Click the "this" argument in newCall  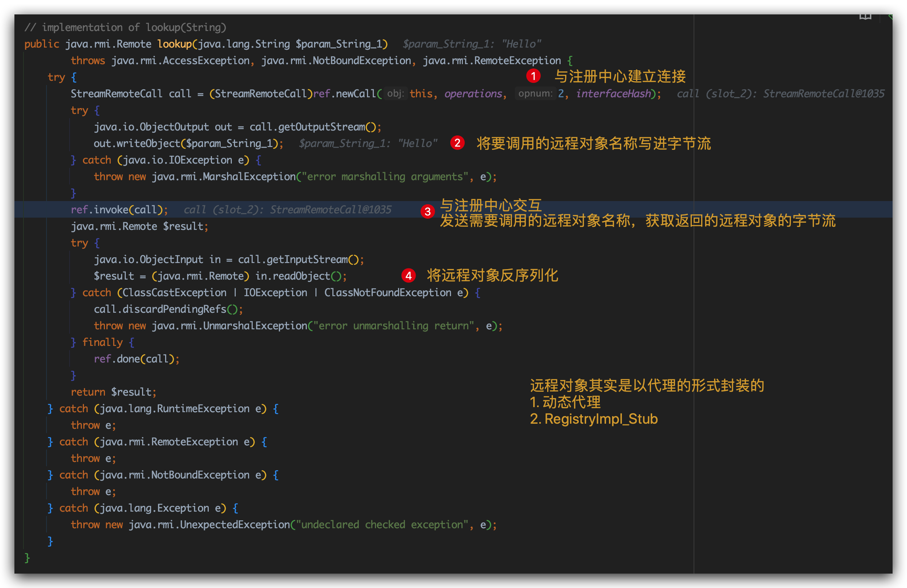(421, 94)
